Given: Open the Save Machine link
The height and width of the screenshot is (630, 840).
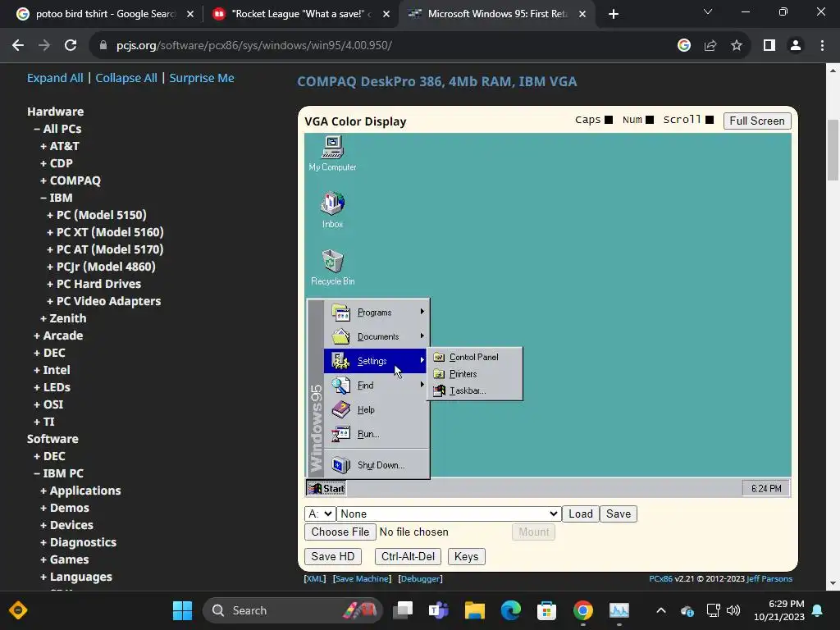Looking at the screenshot, I should tap(362, 578).
